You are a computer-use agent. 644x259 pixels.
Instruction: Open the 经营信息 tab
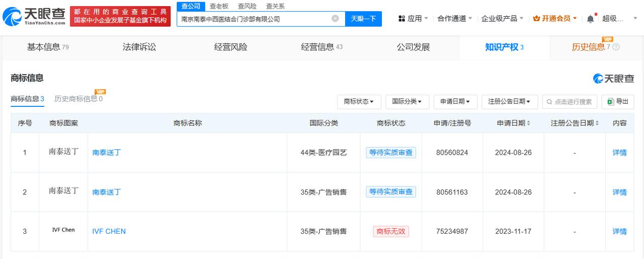[321, 47]
